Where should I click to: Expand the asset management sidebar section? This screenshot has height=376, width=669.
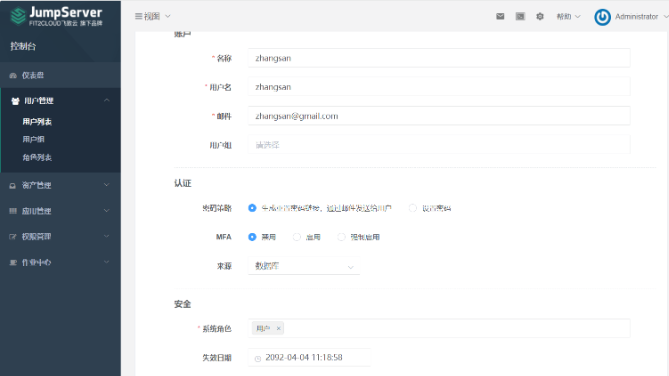pyautogui.click(x=107, y=185)
